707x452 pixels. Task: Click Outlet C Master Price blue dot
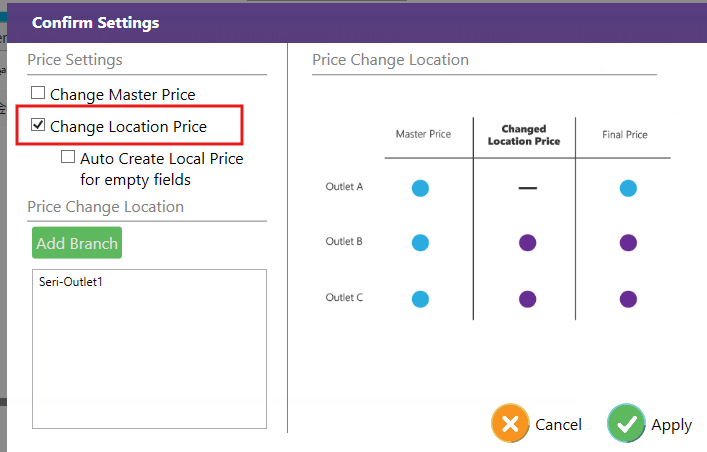coord(420,298)
